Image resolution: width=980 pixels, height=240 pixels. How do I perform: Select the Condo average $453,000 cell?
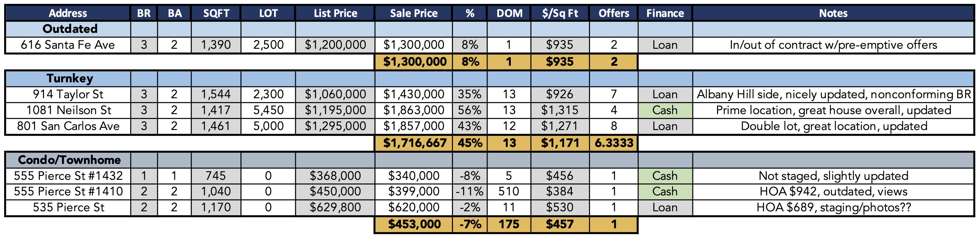point(414,224)
